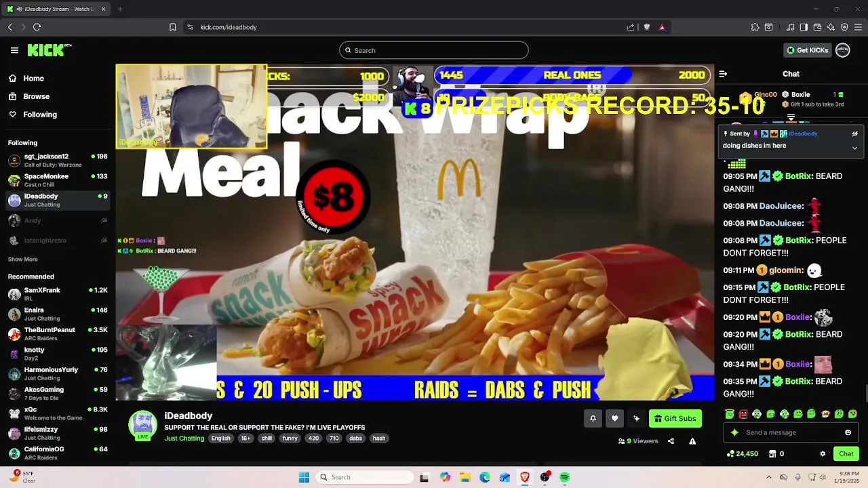This screenshot has height=488, width=868.
Task: Open the channel points 24,450 balance
Action: 743,453
